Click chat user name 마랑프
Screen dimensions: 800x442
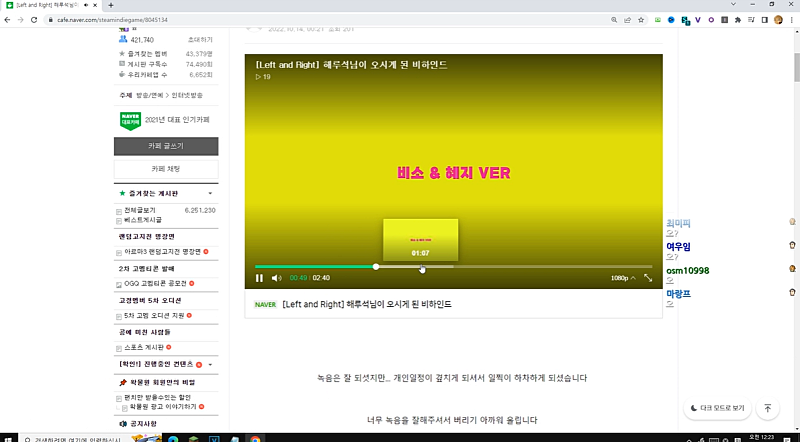(678, 294)
